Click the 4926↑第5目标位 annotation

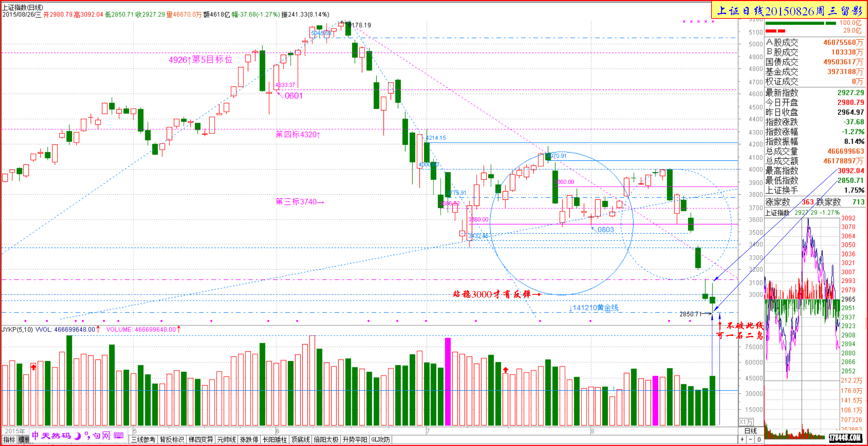tap(200, 60)
